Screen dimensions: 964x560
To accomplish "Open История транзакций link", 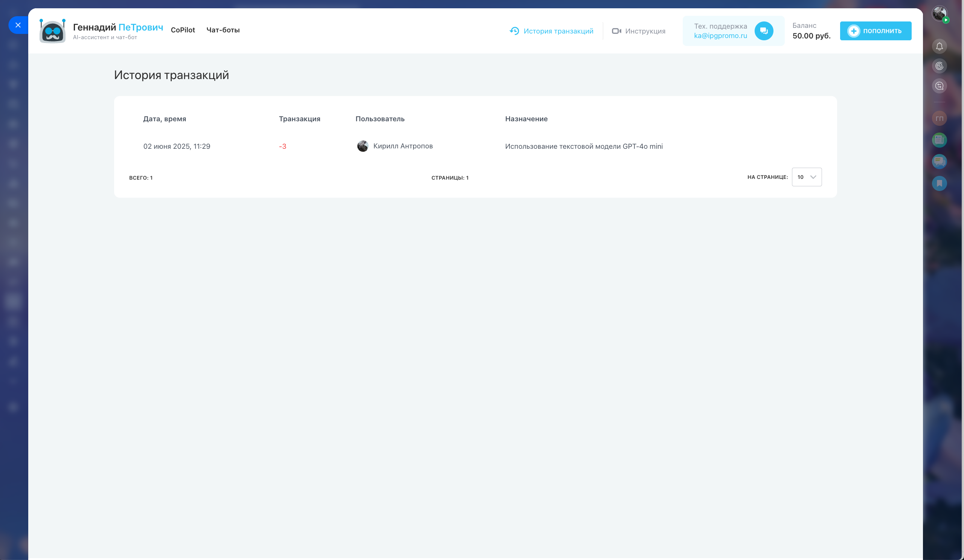I will tap(551, 31).
